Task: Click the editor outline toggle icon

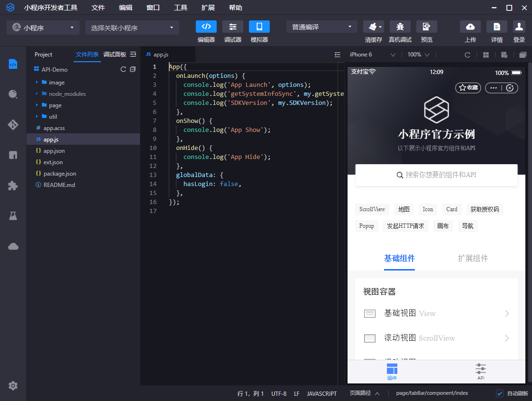Action: 337,55
